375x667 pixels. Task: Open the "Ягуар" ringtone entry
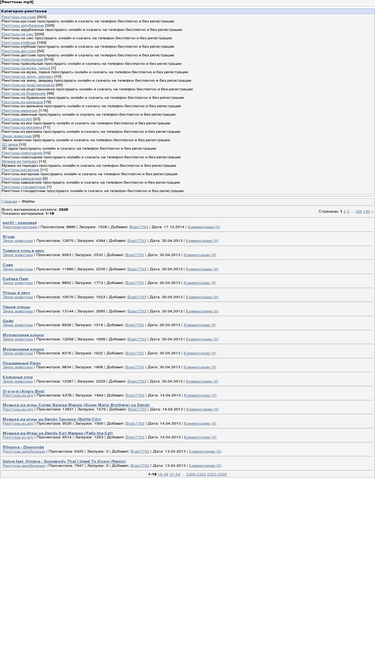[9, 237]
